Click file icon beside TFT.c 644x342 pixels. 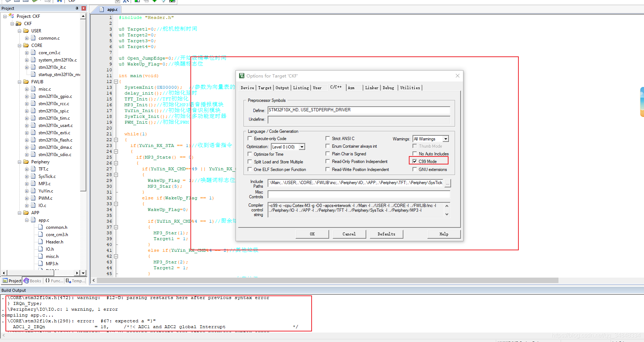[33, 169]
